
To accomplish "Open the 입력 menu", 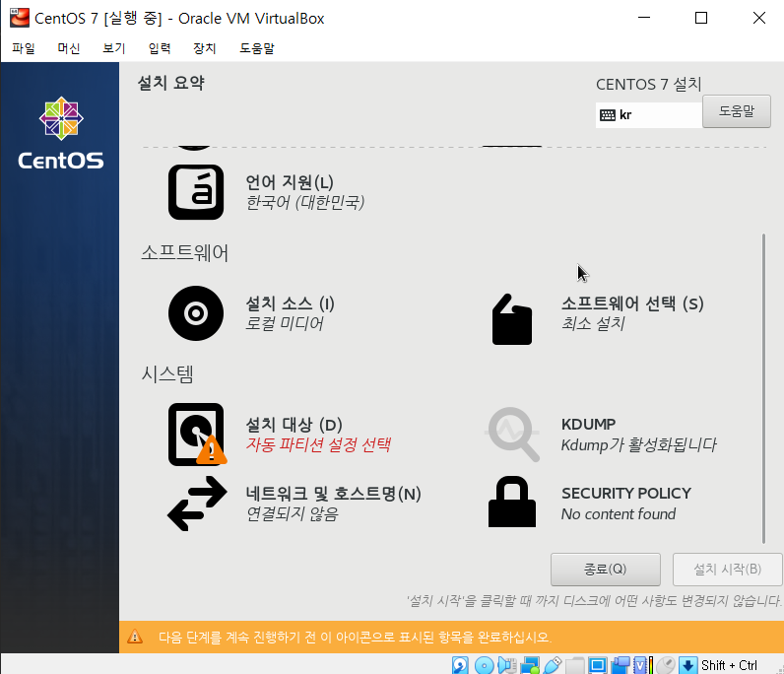I will coord(160,48).
